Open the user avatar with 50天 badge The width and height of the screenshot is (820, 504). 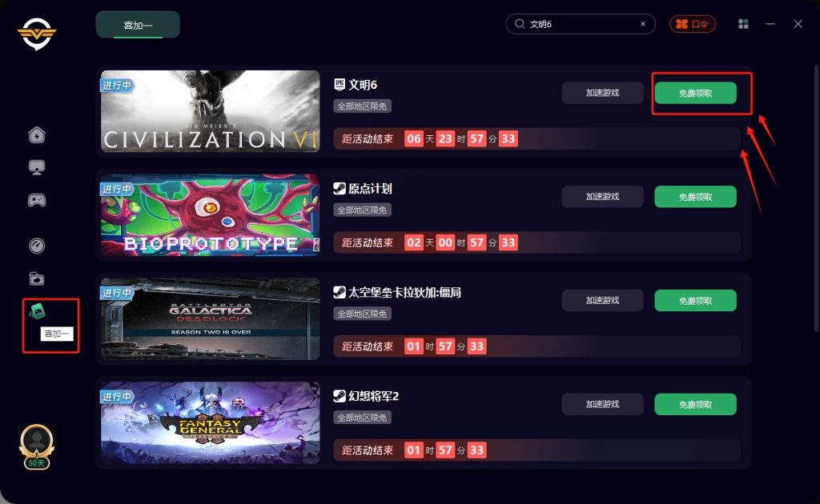37,446
